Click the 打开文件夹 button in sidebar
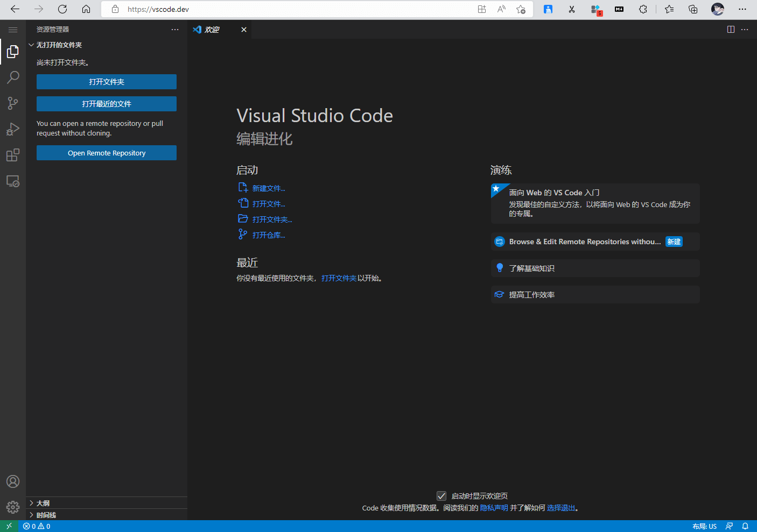757x532 pixels. [x=107, y=82]
